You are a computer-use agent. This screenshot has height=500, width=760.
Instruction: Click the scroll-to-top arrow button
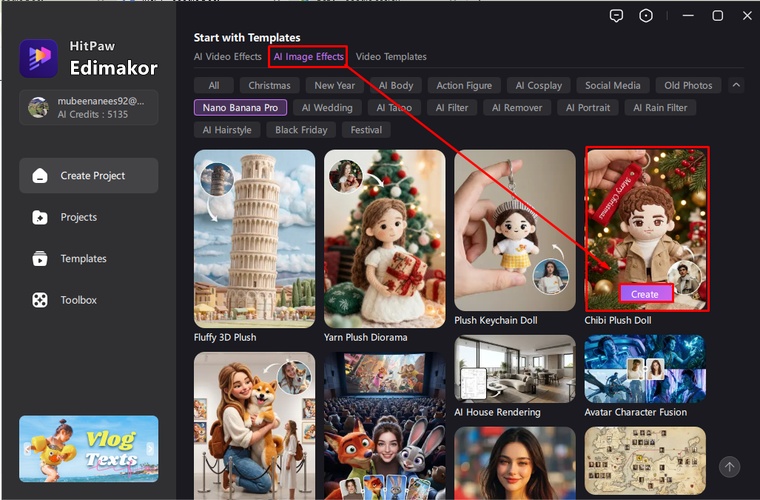pos(729,467)
